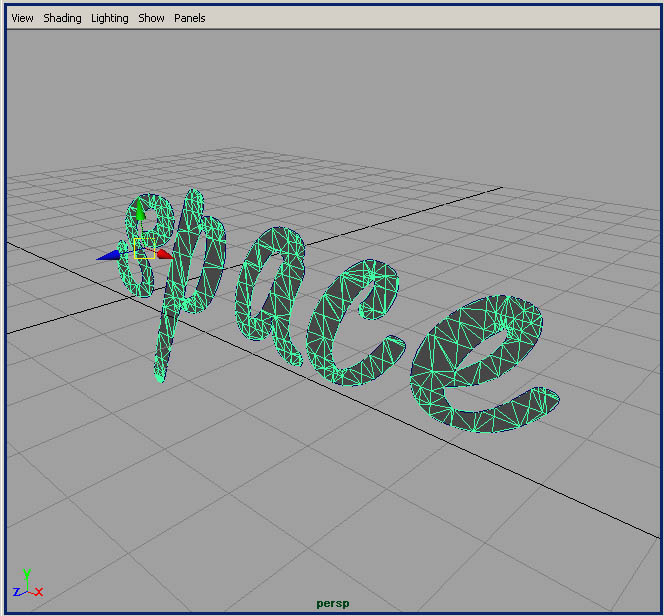The height and width of the screenshot is (616, 664).
Task: Click the yellow center manipulator handle
Action: click(x=144, y=248)
